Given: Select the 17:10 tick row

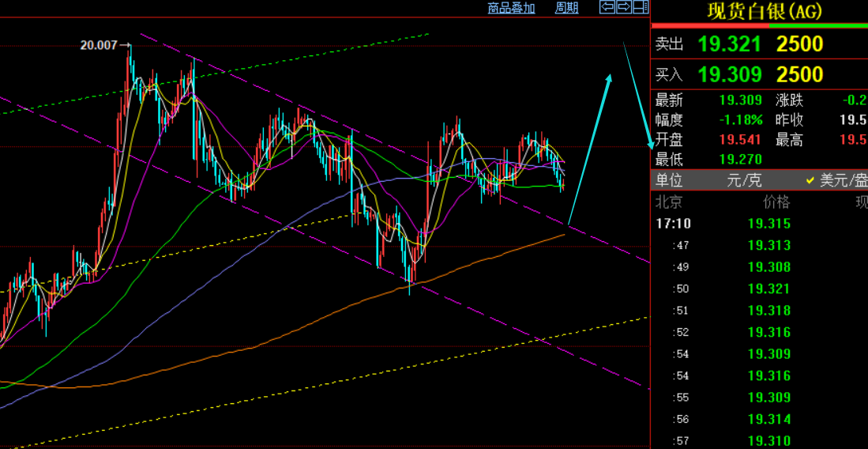Looking at the screenshot, I should (760, 224).
